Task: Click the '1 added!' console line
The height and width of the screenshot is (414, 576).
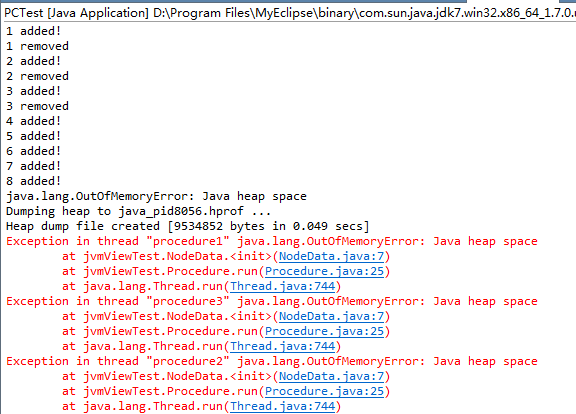Action: coord(33,31)
